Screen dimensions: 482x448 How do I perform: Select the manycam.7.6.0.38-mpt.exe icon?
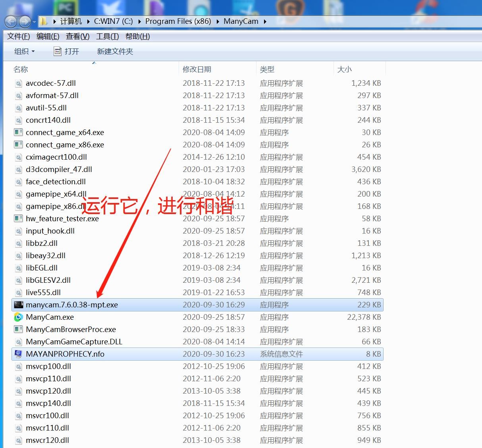18,305
